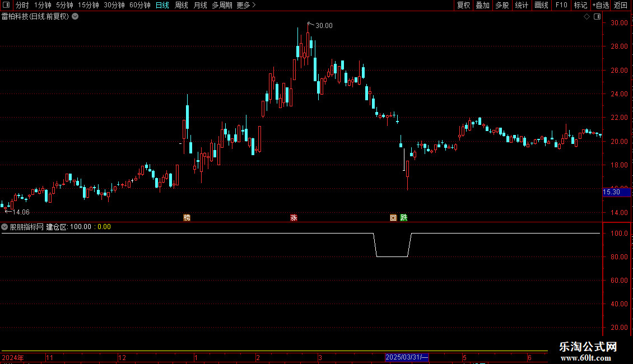
Task: Click the panel layout icon at top-left
Action: [x=6, y=5]
